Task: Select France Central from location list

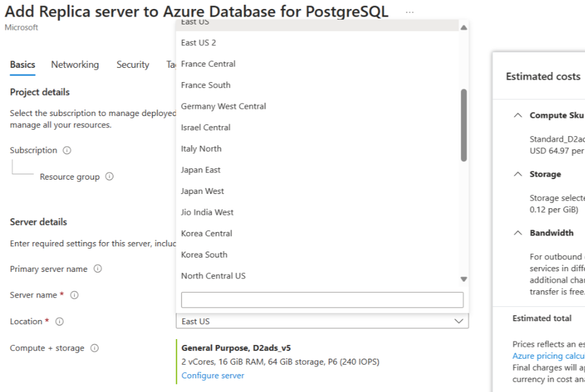Action: coord(317,64)
